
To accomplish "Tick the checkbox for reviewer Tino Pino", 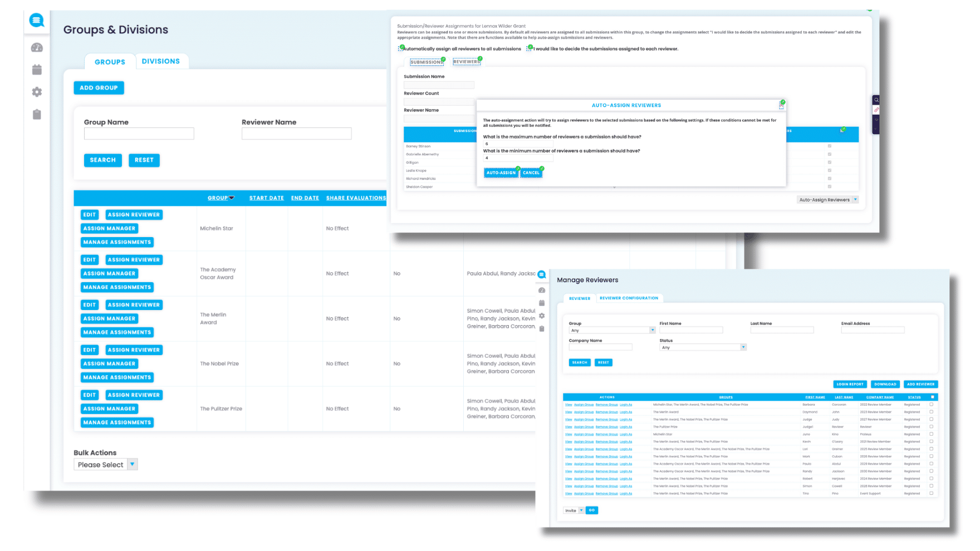I will click(932, 493).
